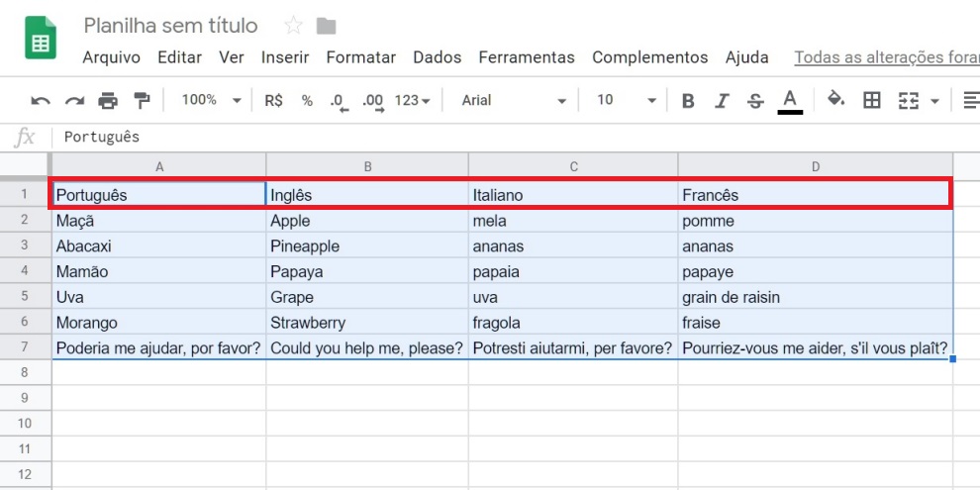Star the document Planilha sem título
Screen dimensions: 980x490
(293, 26)
